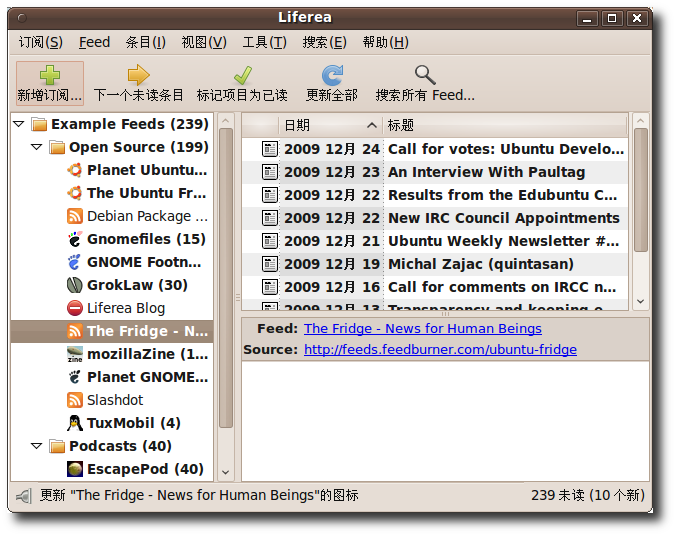
Task: Click the EscapePod feed icon
Action: pyautogui.click(x=75, y=469)
